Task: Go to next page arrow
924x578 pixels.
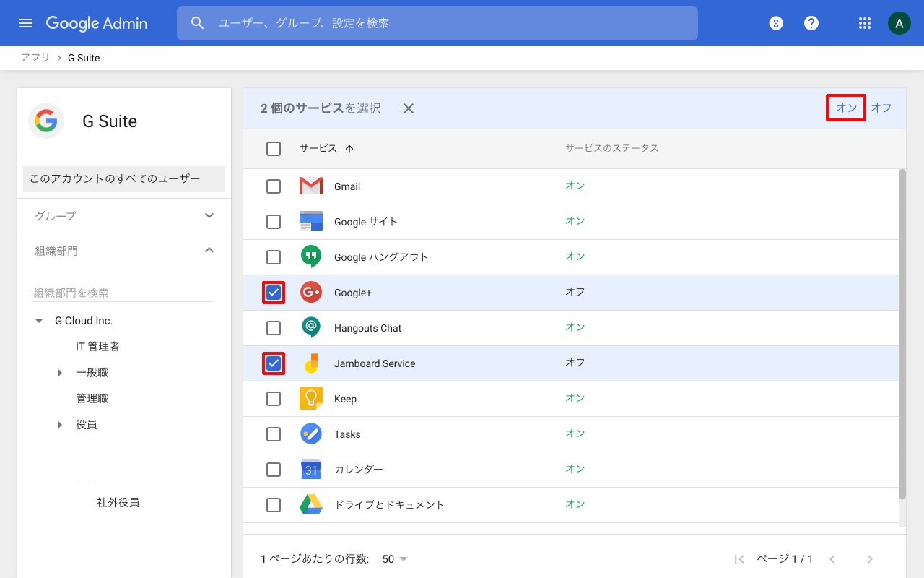Action: click(870, 559)
